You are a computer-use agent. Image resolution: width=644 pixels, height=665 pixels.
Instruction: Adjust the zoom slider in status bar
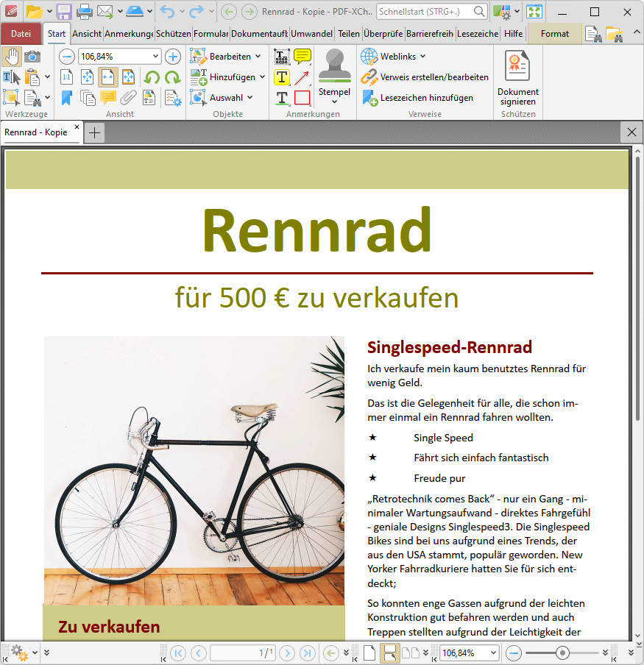pos(563,652)
